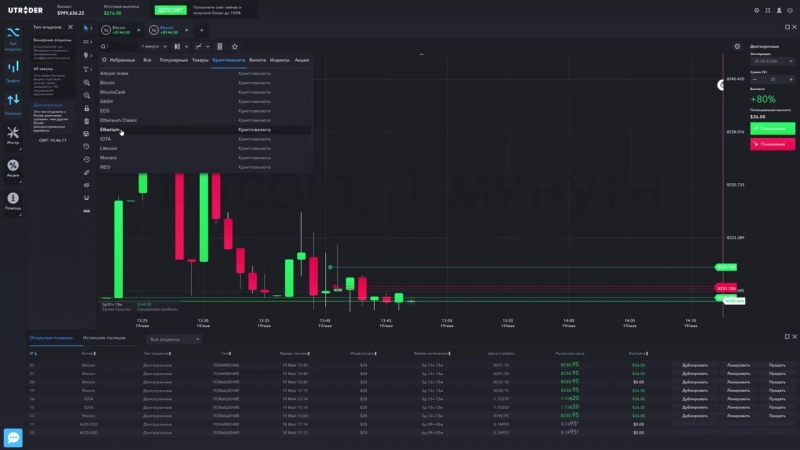
Task: Click Продать for position 19
Action: point(777,390)
